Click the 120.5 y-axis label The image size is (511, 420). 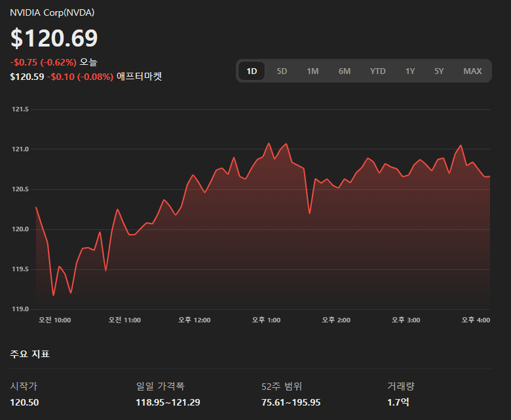(20, 189)
